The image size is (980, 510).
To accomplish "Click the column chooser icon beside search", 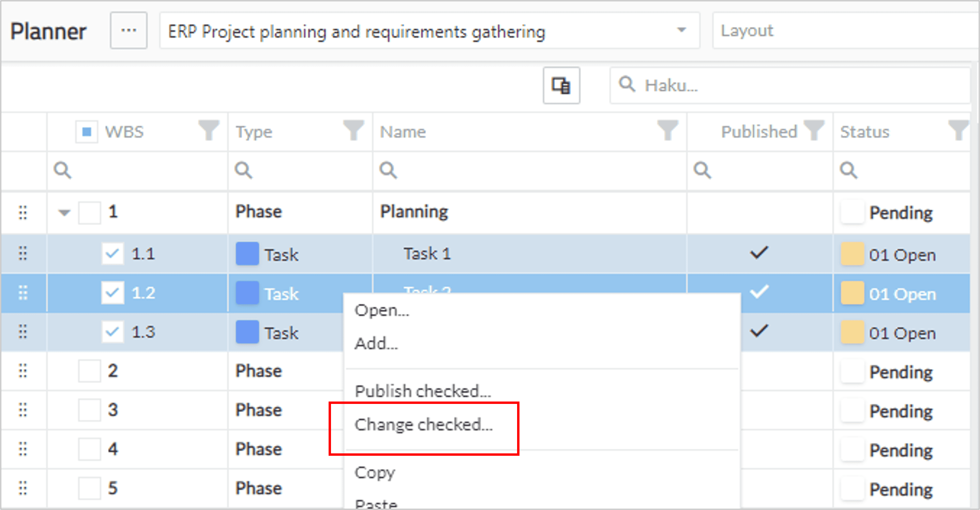I will (x=561, y=85).
